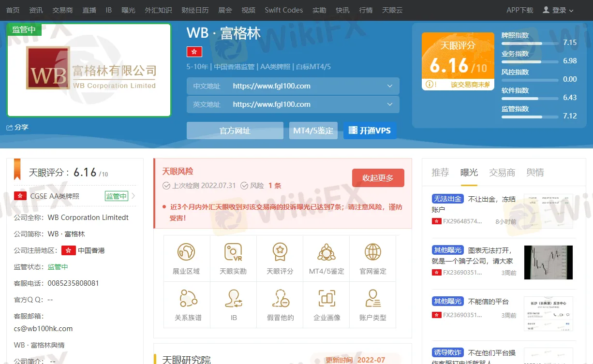Switch to the sidebar 曝光 tab
The height and width of the screenshot is (364, 593).
(x=469, y=173)
